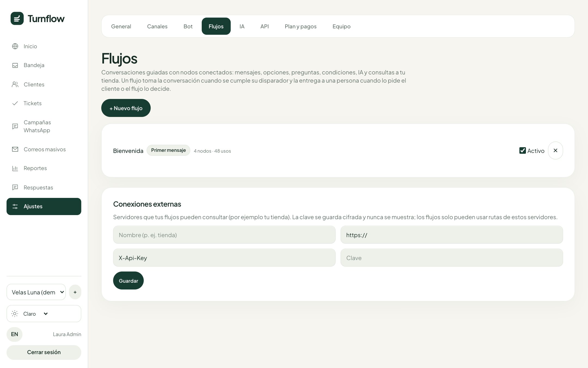588x368 pixels.
Task: Switch to the Equipo tab
Action: [x=342, y=26]
